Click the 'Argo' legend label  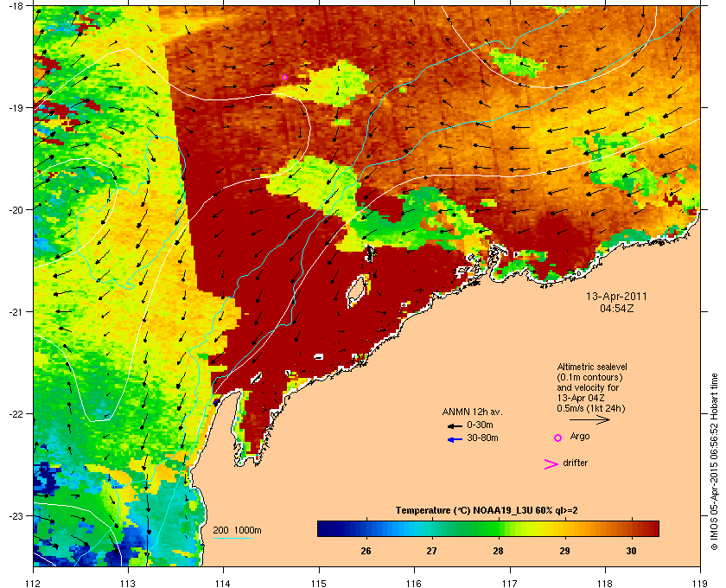click(x=579, y=437)
